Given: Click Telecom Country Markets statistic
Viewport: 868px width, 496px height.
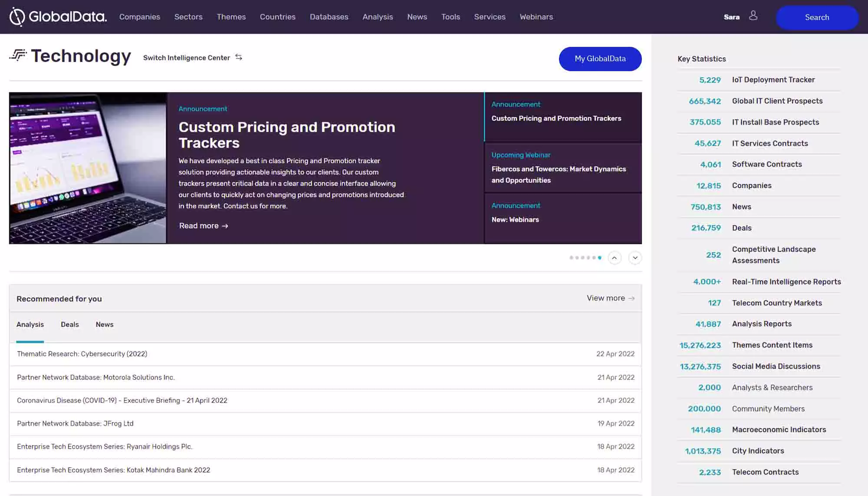Looking at the screenshot, I should point(759,303).
